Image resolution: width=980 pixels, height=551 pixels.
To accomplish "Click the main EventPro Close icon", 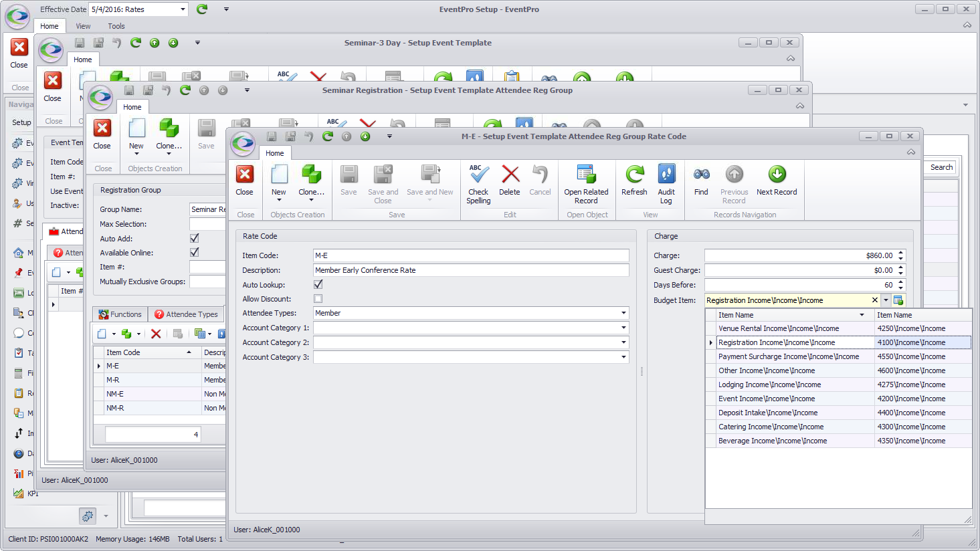I will [x=19, y=47].
